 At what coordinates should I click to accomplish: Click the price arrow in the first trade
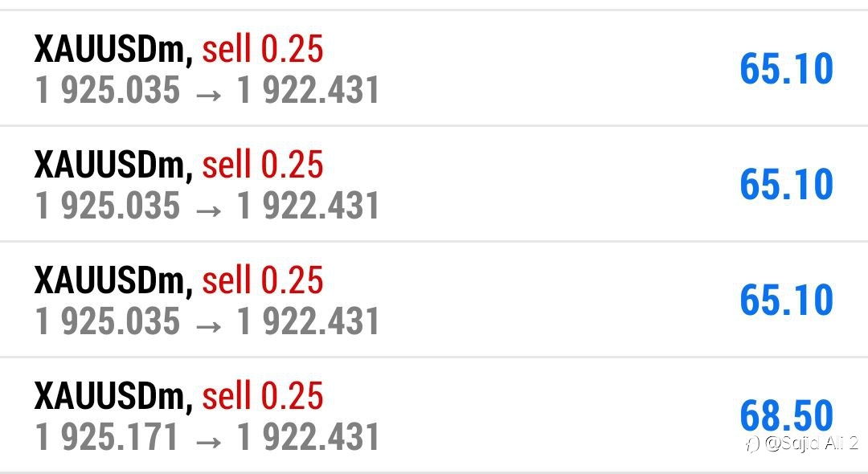pos(209,95)
